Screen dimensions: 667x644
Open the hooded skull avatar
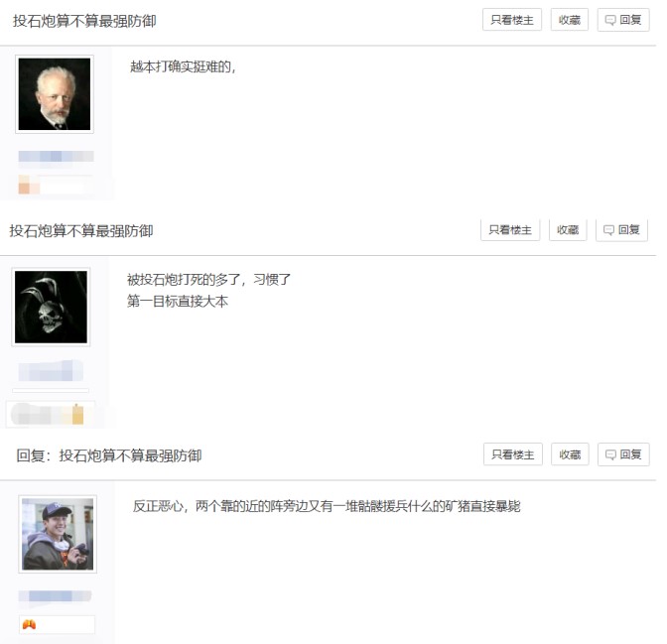pos(51,307)
